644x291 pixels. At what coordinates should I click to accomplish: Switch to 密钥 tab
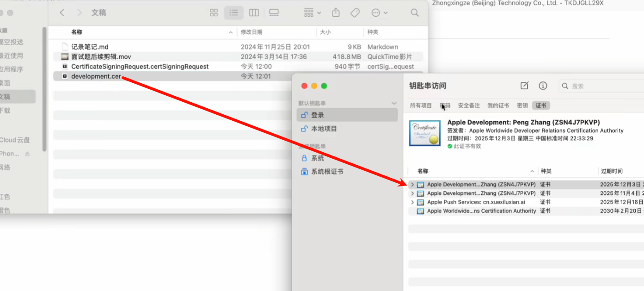(522, 105)
